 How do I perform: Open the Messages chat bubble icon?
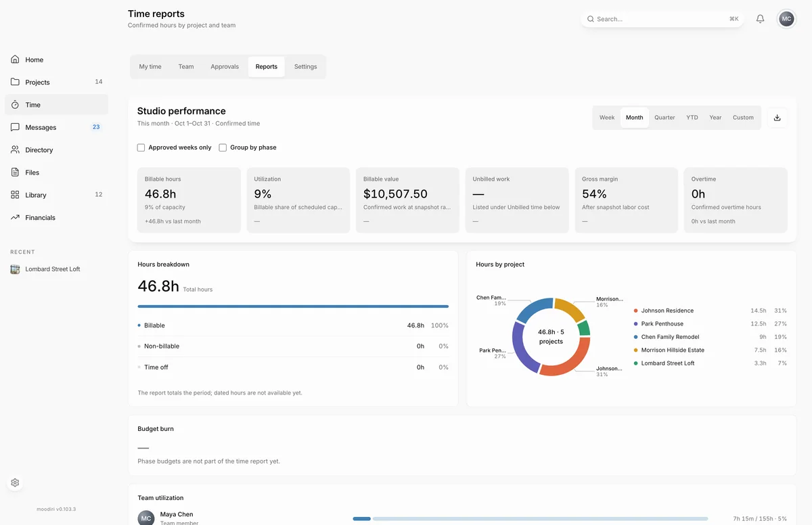[15, 127]
